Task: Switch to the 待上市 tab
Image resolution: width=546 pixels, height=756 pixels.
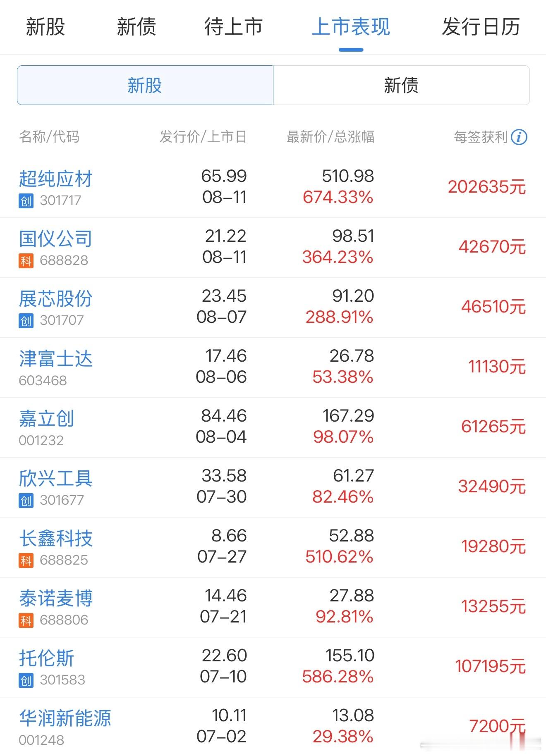Action: (234, 27)
